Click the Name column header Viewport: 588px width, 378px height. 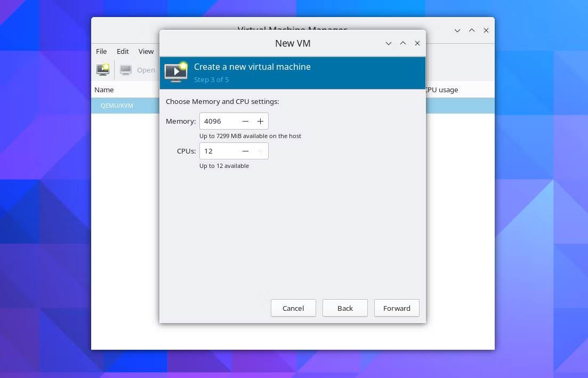(x=103, y=90)
